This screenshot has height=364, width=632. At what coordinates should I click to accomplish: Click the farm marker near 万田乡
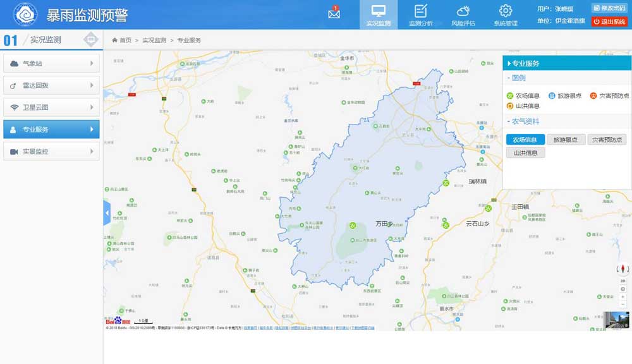[353, 225]
